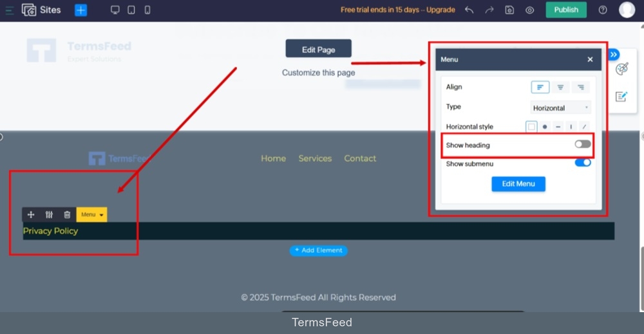The width and height of the screenshot is (644, 334).
Task: Switch to mobile preview device
Action: pos(147,10)
